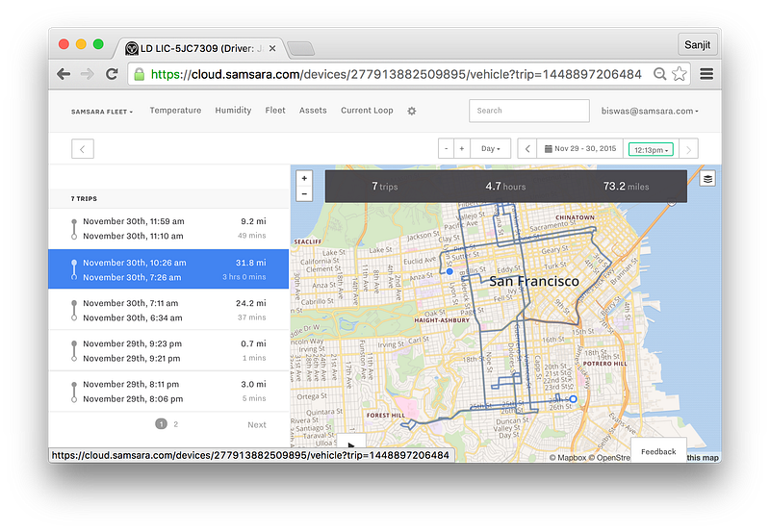
Task: Click the browser back arrow
Action: tap(64, 74)
